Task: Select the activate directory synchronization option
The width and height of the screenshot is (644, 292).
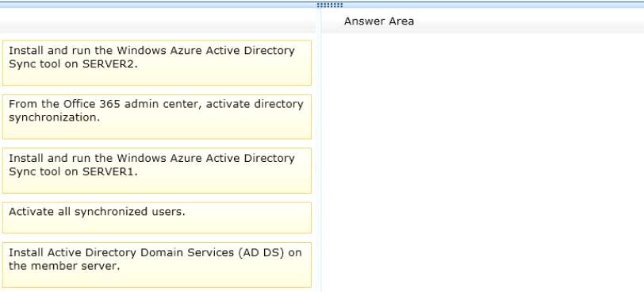Action: (x=157, y=117)
